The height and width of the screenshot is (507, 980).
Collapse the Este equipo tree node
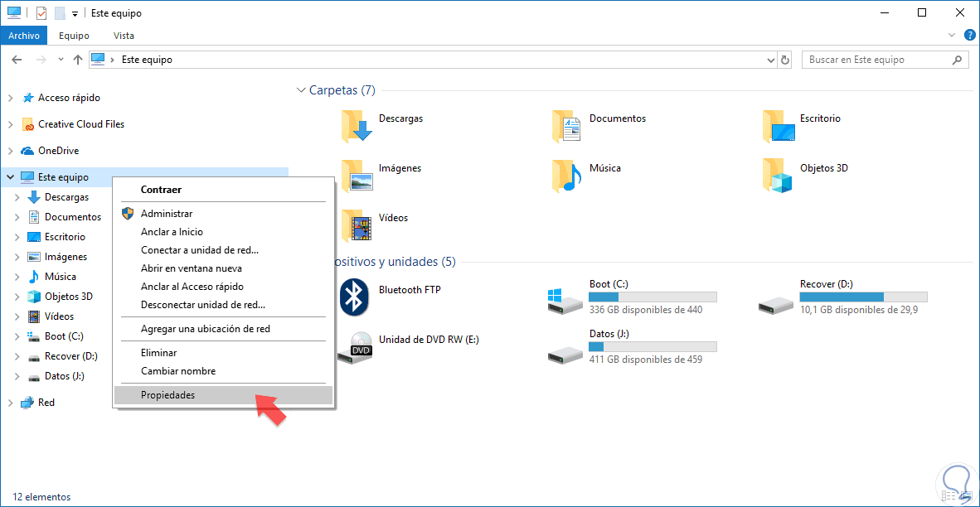point(10,177)
